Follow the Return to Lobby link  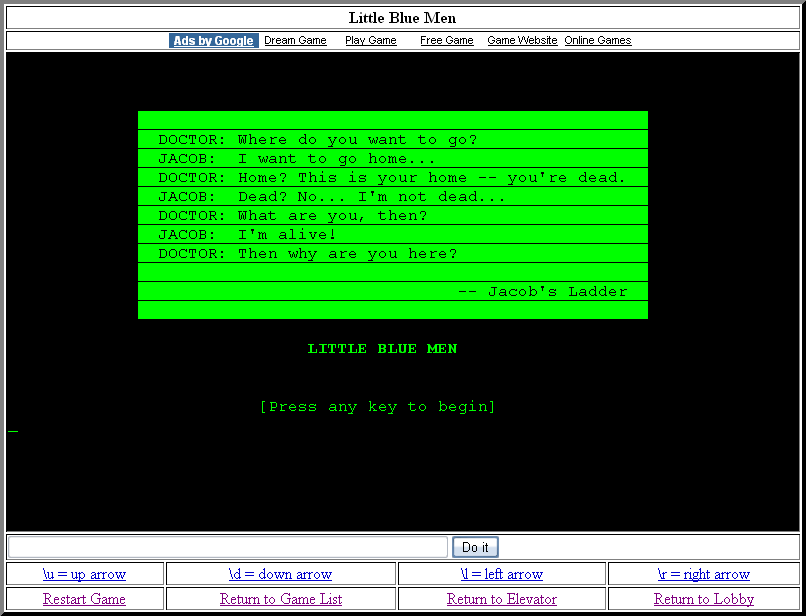pyautogui.click(x=703, y=599)
